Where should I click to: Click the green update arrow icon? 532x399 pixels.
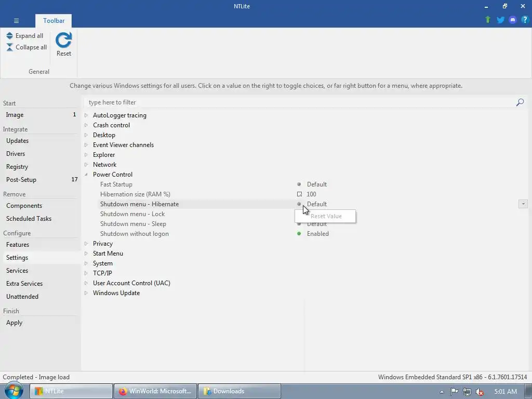pos(487,20)
